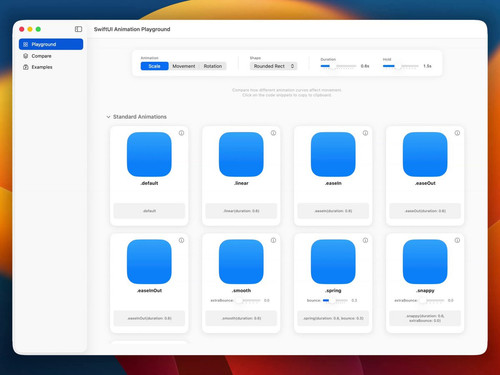The height and width of the screenshot is (375, 500).
Task: Adjust the .snappy extraBounce slider
Action: coord(431,300)
